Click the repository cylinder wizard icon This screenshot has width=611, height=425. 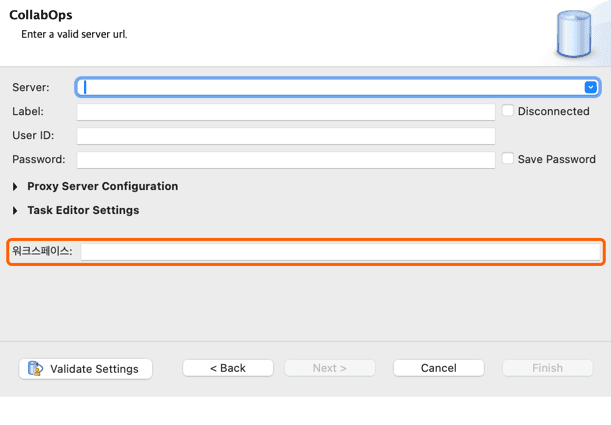pyautogui.click(x=574, y=34)
